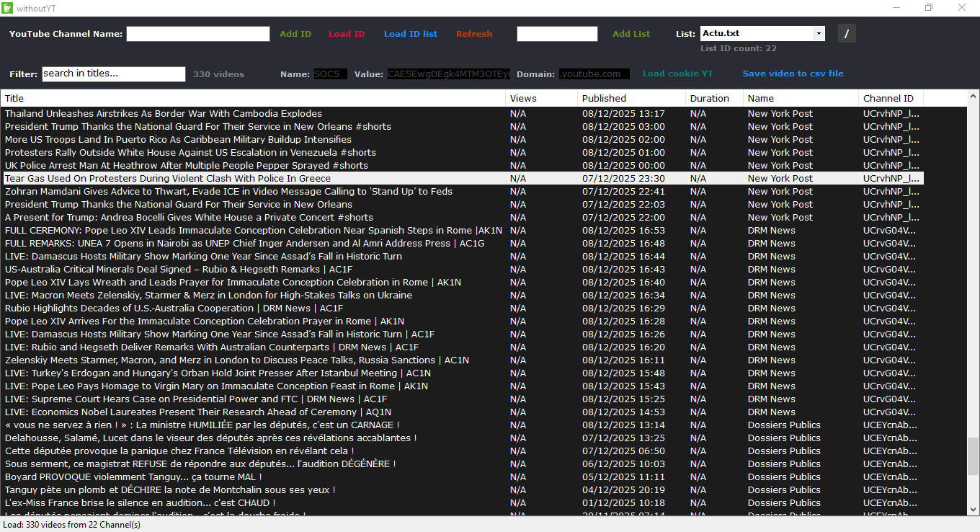Click the Views column header

coord(541,98)
